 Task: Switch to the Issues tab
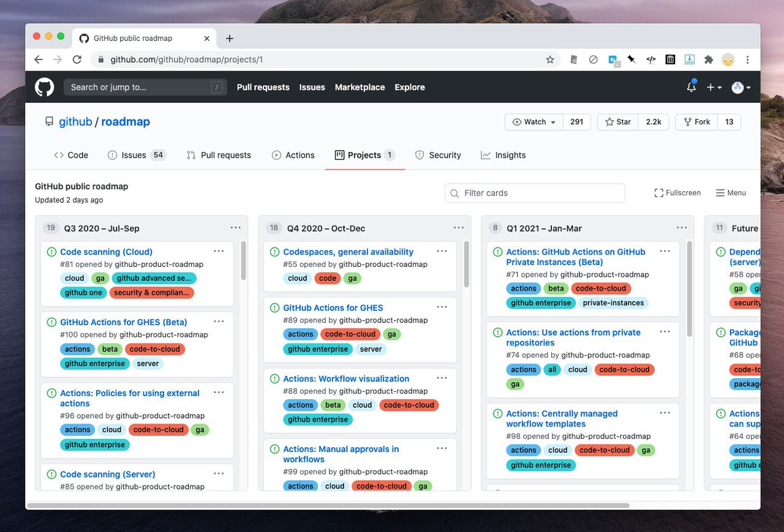(134, 155)
